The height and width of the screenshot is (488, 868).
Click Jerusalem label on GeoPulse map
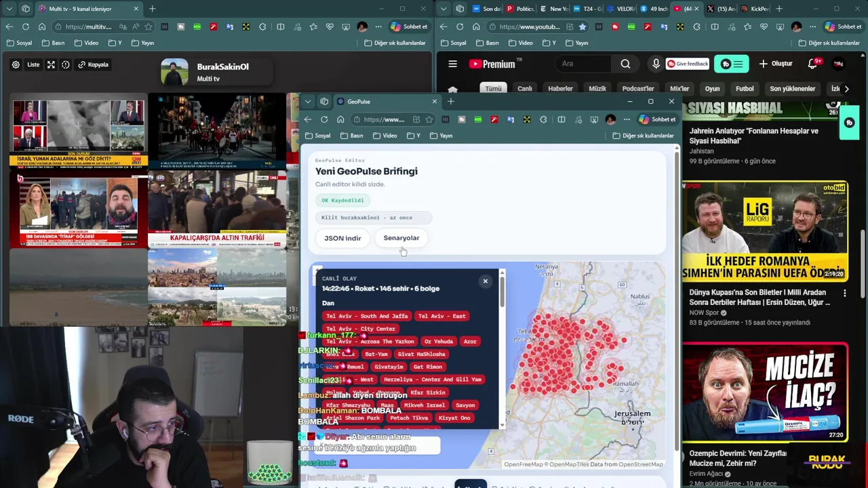click(x=632, y=413)
